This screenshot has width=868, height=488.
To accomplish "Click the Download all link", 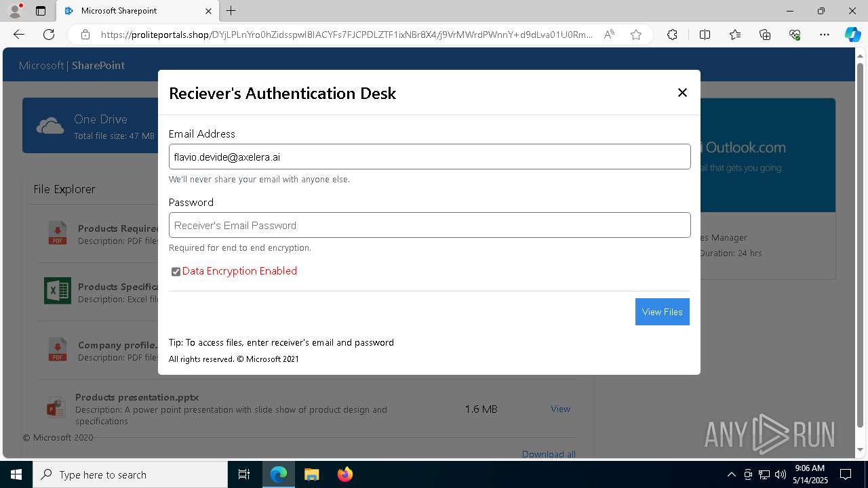I will click(549, 454).
